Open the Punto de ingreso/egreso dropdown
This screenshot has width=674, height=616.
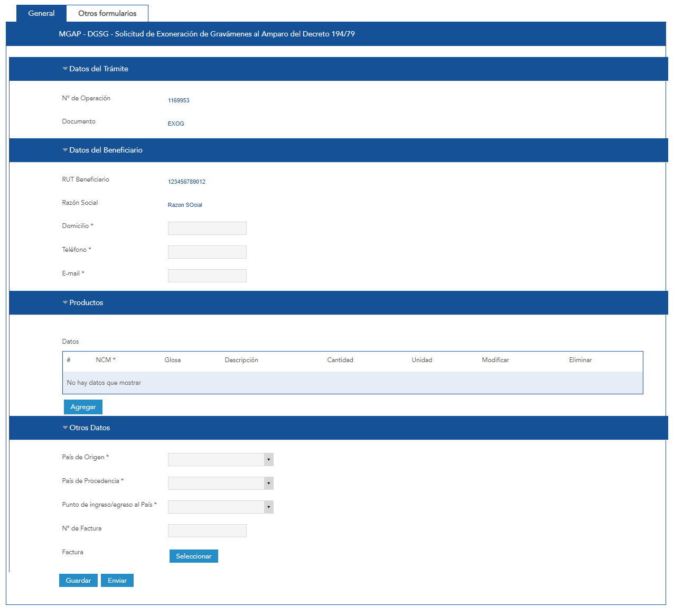(220, 507)
